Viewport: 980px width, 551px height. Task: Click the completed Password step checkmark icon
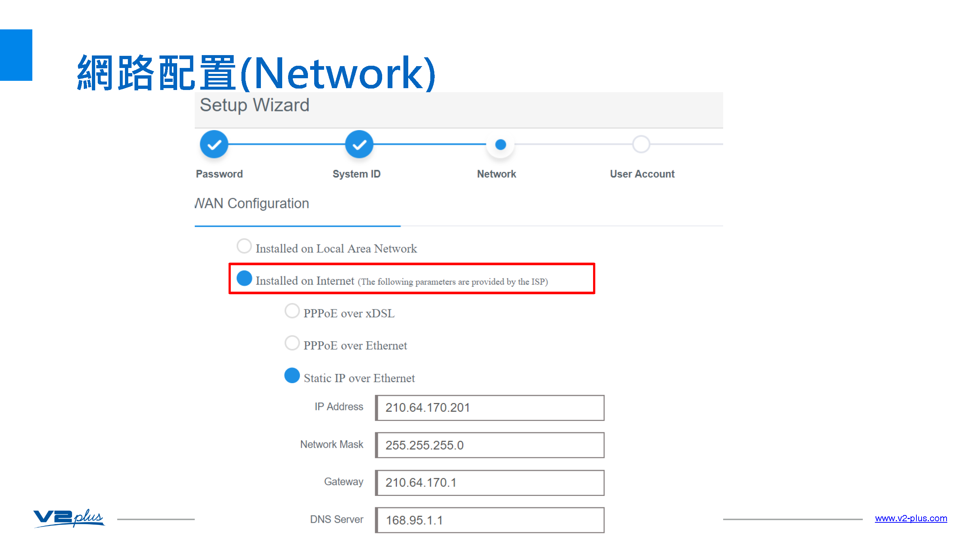click(x=214, y=144)
